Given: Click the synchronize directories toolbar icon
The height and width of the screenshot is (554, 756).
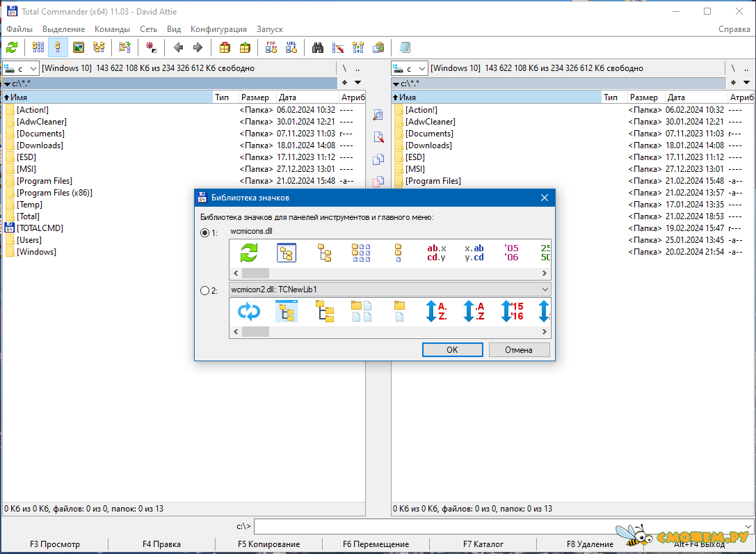Looking at the screenshot, I should (x=358, y=47).
